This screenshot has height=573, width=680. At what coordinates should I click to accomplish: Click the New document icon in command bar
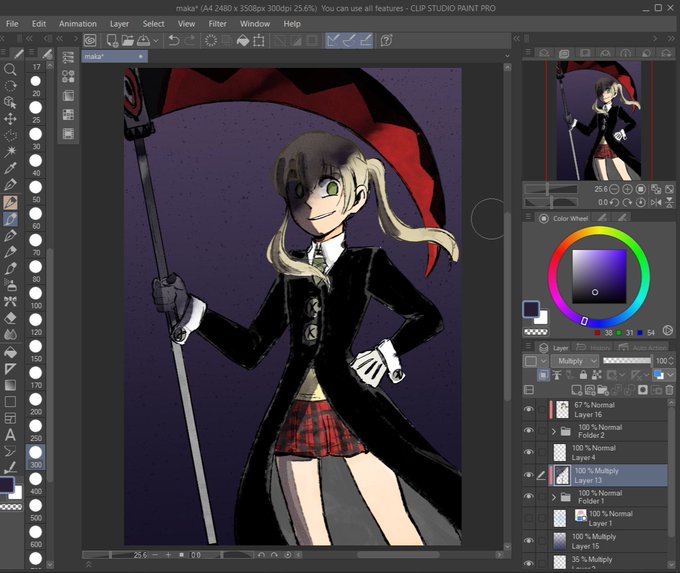112,41
